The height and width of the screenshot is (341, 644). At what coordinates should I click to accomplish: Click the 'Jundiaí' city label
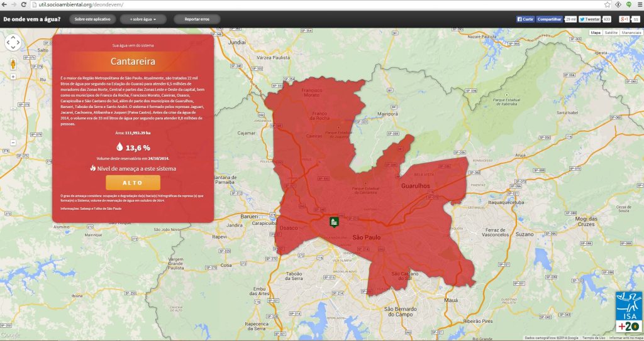pyautogui.click(x=236, y=42)
